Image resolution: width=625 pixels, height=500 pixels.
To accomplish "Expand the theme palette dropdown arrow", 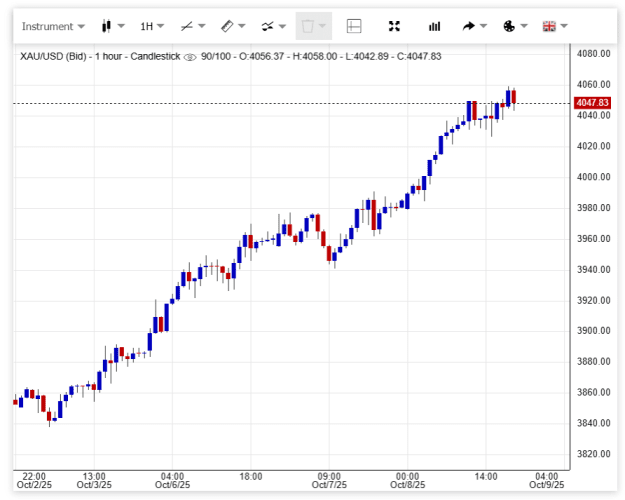I will (524, 26).
